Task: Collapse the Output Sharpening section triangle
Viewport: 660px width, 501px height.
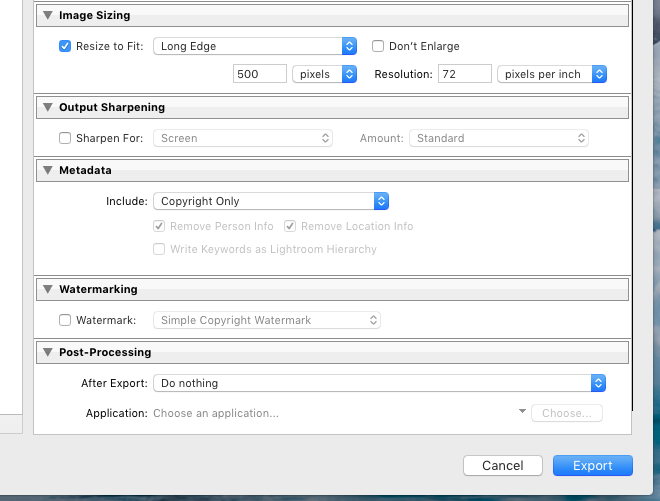Action: click(48, 107)
